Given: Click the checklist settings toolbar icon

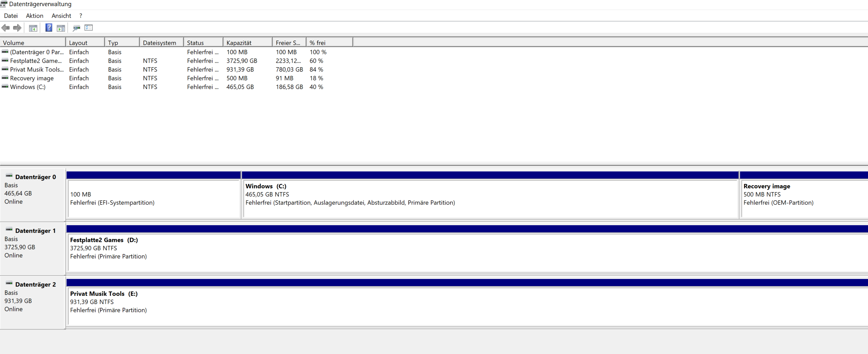Looking at the screenshot, I should click(88, 28).
